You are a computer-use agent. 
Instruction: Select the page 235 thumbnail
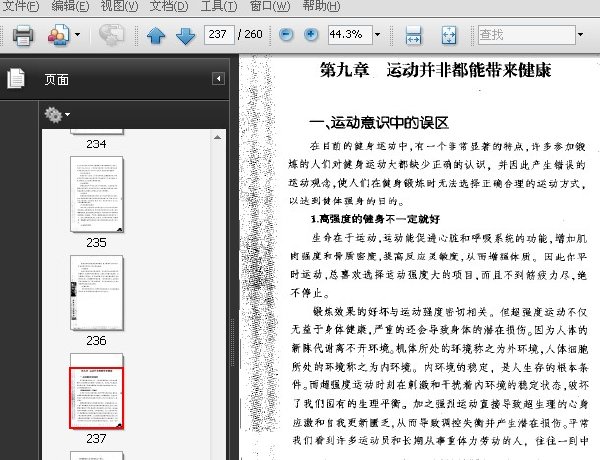click(97, 194)
